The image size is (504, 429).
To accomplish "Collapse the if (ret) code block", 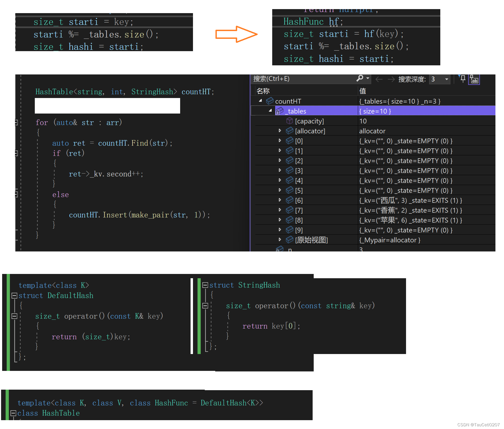I will click(x=16, y=153).
